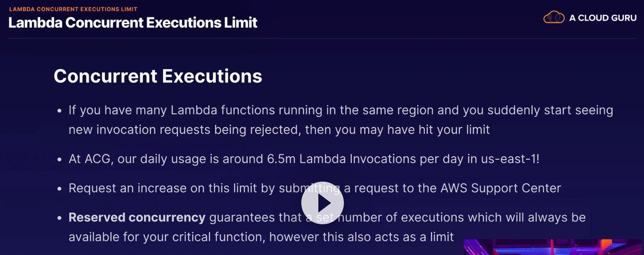
Task: Click the "Concurrent Executions" heading
Action: point(158,76)
